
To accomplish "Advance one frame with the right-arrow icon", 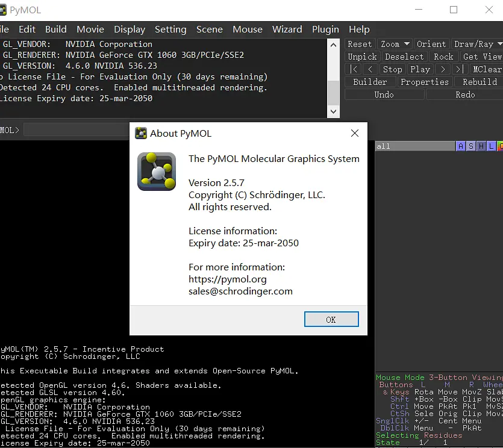I will [443, 69].
